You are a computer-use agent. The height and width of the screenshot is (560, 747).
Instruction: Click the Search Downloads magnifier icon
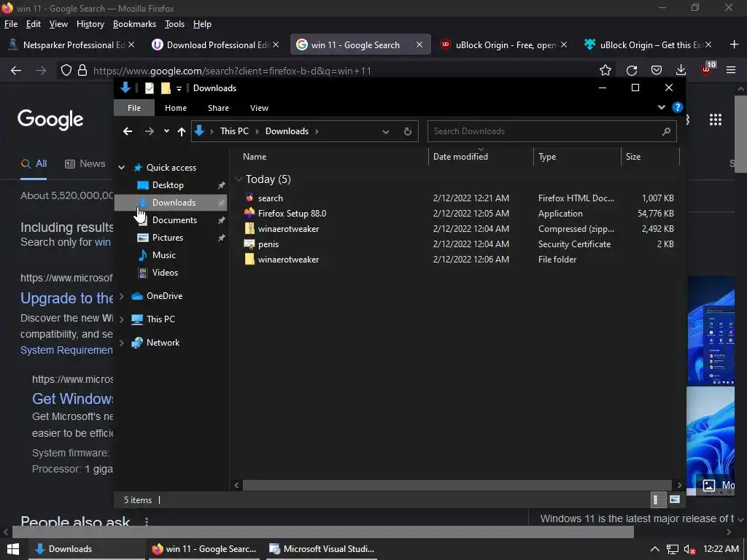[x=666, y=131]
